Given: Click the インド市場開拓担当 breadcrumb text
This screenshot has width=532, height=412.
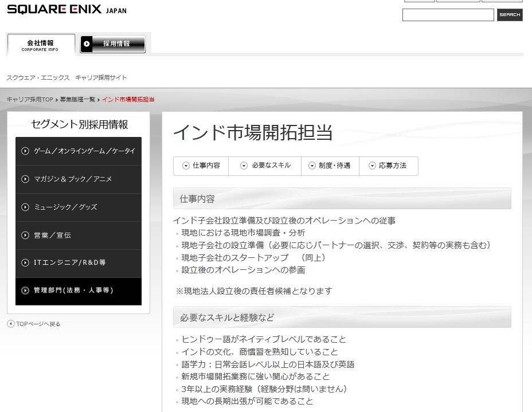Looking at the screenshot, I should click(128, 99).
